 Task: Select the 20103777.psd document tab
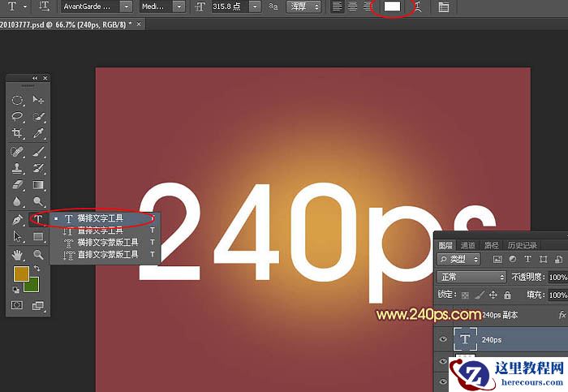65,24
